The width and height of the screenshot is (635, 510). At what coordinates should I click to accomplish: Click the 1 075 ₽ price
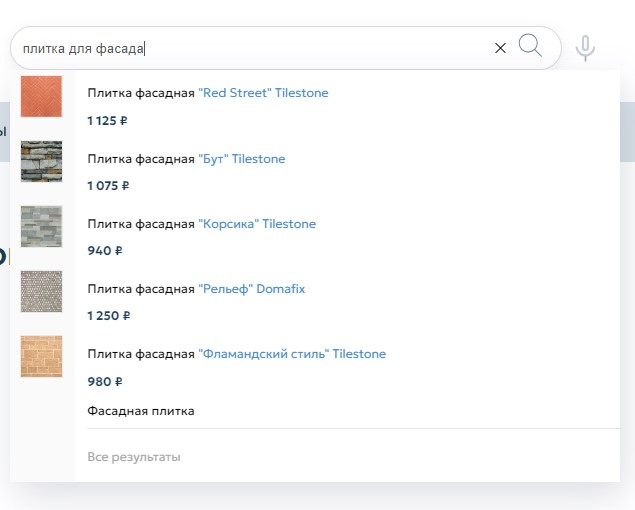[108, 186]
